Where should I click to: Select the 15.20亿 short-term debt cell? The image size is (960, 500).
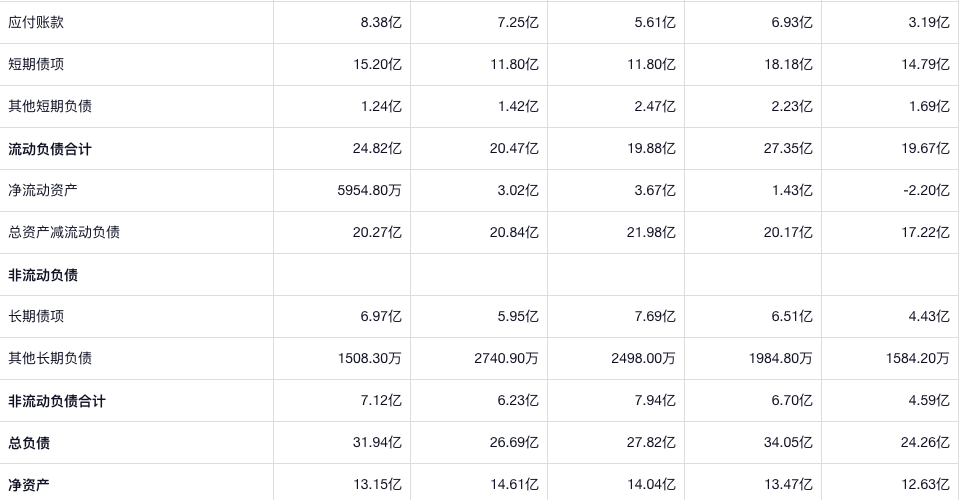377,64
